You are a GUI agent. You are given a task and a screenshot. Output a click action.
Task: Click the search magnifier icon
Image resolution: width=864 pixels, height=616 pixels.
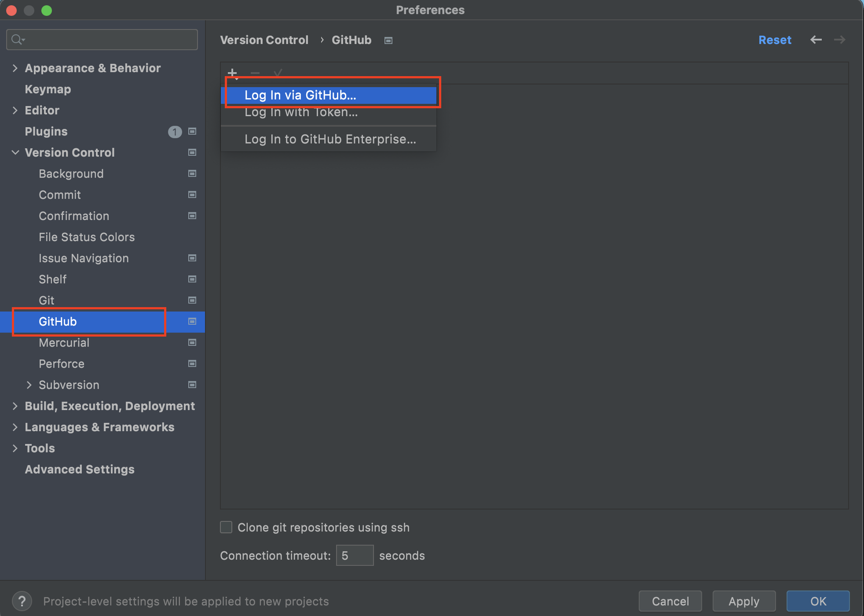(x=17, y=40)
